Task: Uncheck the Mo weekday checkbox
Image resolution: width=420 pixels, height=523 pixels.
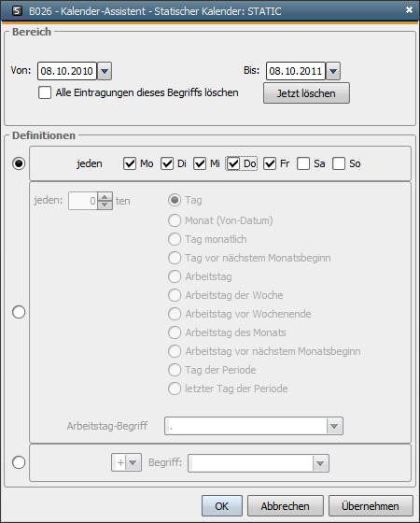Action: 130,163
